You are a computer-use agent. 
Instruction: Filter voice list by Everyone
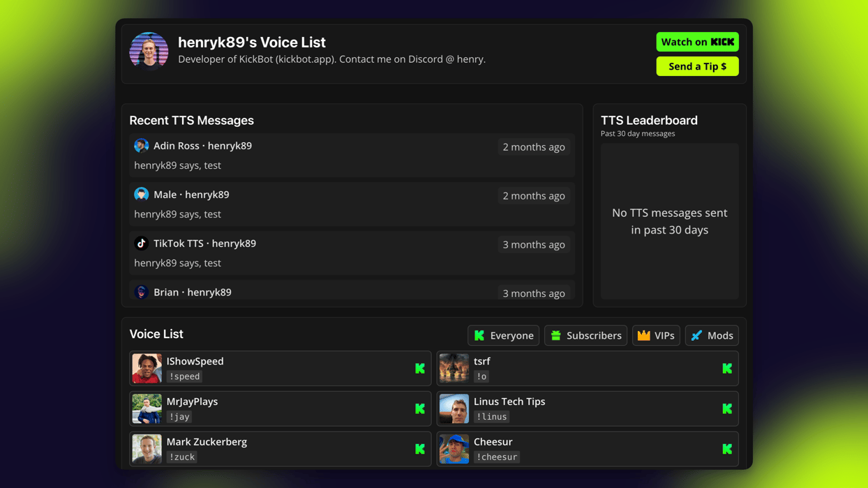pos(503,335)
